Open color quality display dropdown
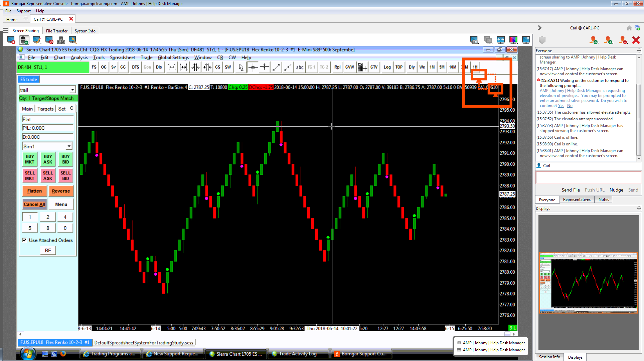 513,40
